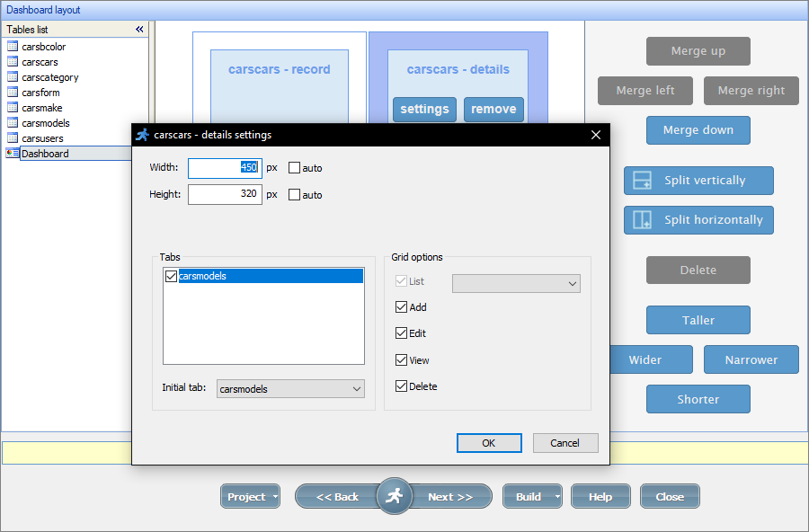Click the carsusers table icon
The width and height of the screenshot is (809, 532).
tap(14, 137)
